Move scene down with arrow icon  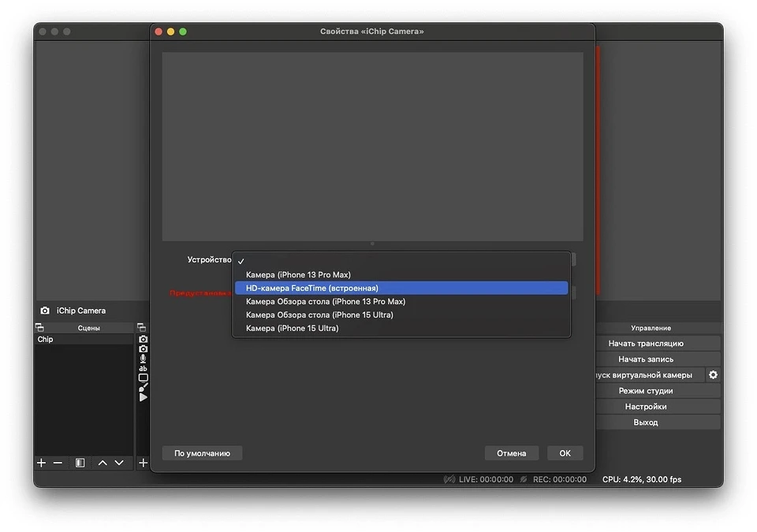119,463
